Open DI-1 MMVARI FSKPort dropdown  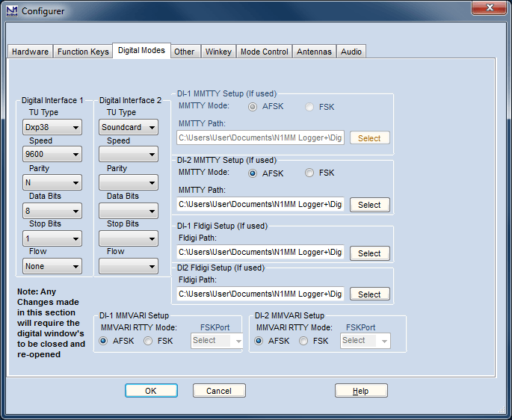[x=217, y=341]
